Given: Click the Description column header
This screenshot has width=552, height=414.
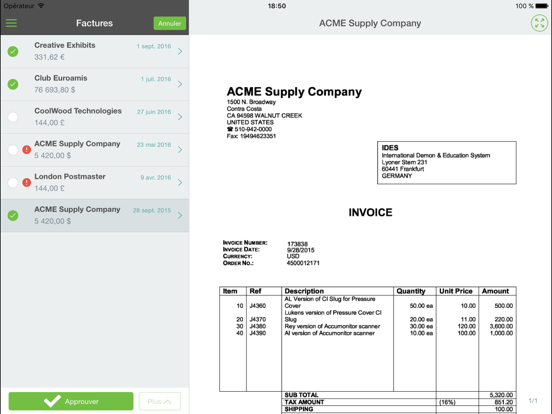Looking at the screenshot, I should [x=304, y=291].
